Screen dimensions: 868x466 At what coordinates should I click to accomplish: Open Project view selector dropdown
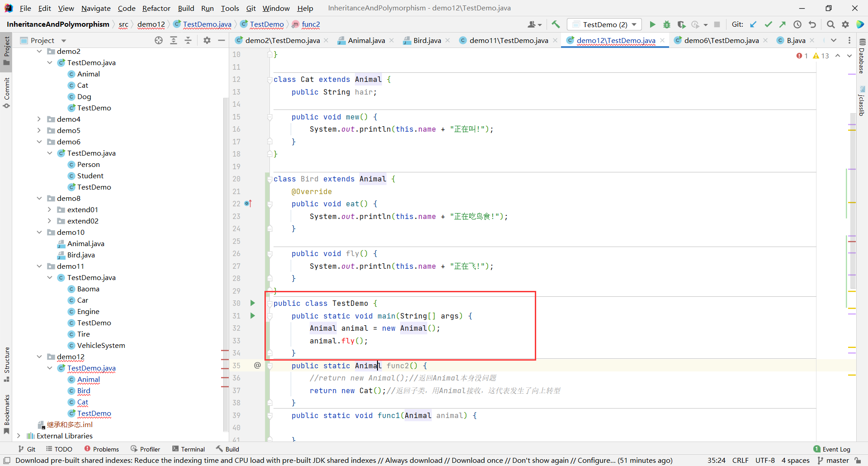(x=43, y=40)
